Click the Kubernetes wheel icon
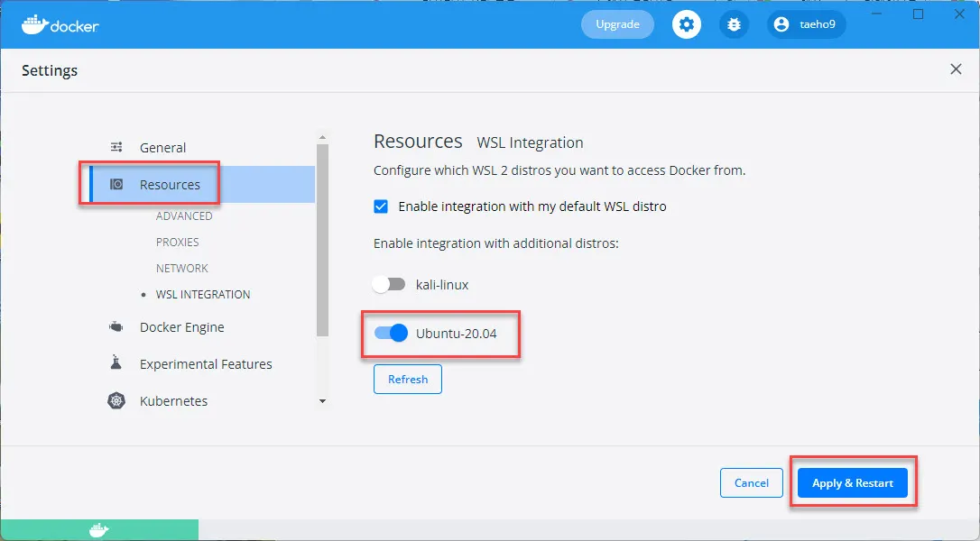980x541 pixels. point(116,400)
